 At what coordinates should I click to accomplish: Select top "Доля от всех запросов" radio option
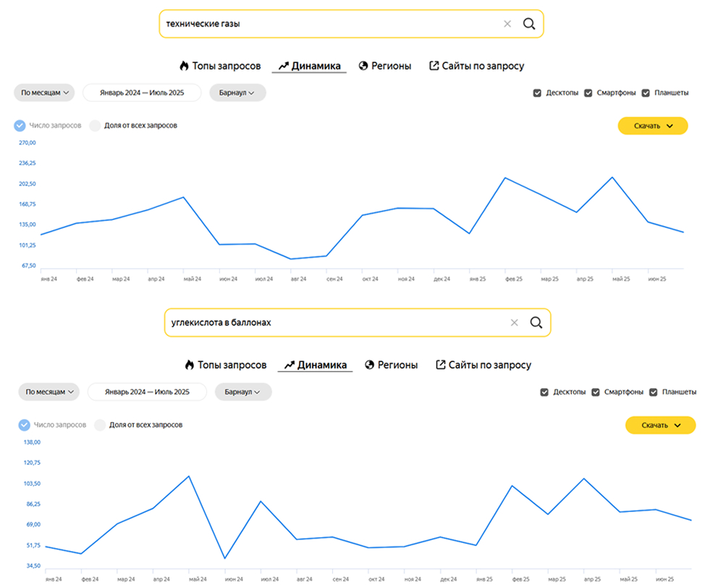(x=95, y=125)
